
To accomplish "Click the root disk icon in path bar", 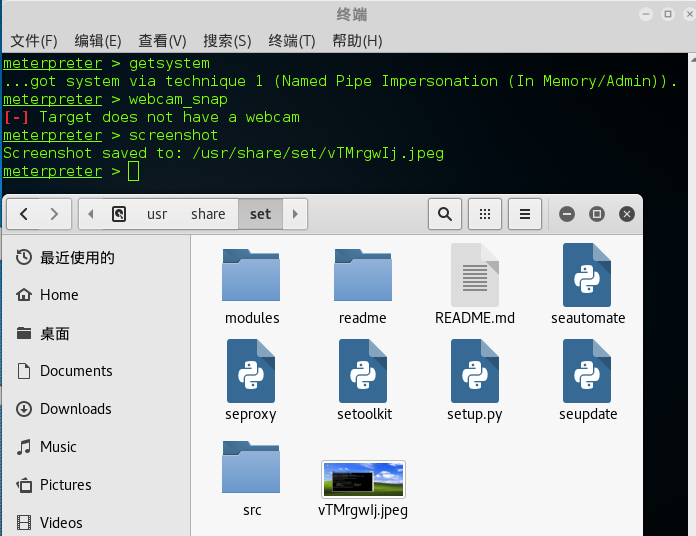I will pyautogui.click(x=119, y=214).
